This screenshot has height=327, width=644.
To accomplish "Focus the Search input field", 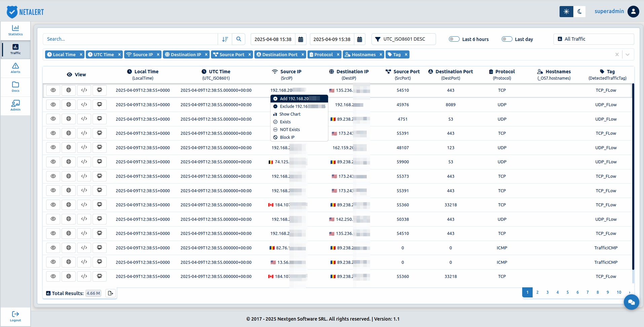I will (x=131, y=39).
